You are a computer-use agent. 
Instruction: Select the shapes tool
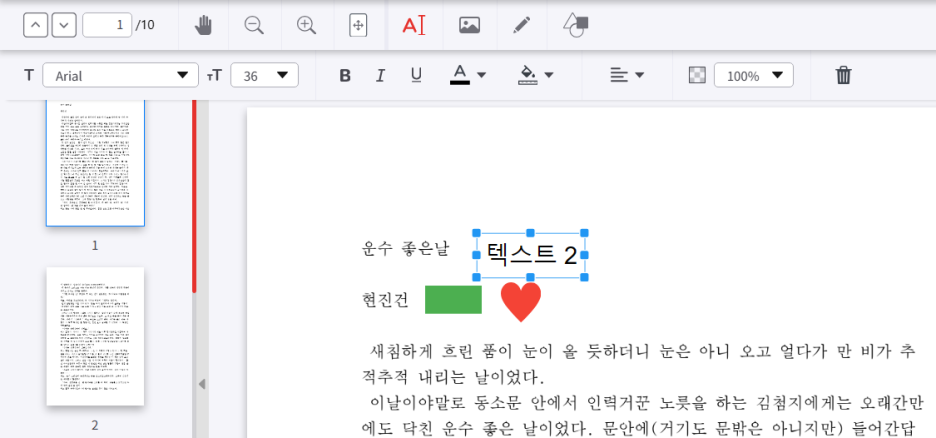coord(576,25)
